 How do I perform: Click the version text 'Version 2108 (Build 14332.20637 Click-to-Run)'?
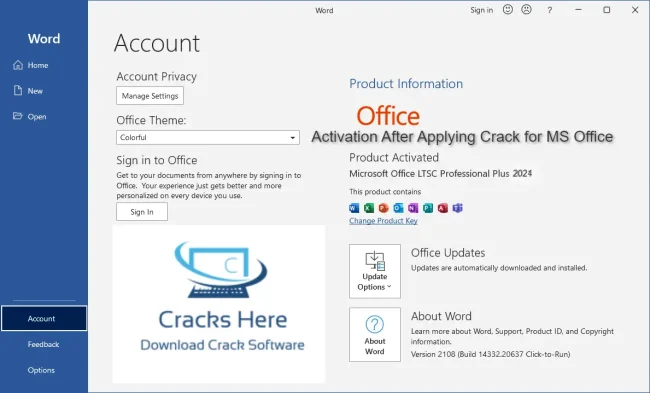pos(490,354)
